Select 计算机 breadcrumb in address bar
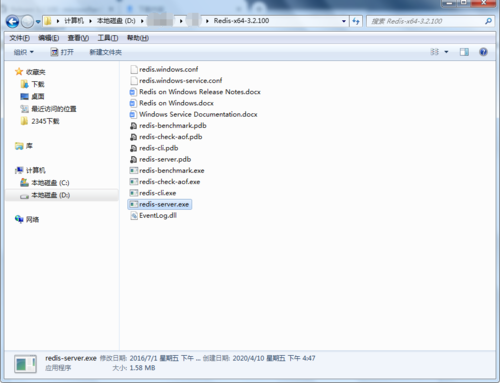The width and height of the screenshot is (500, 383). point(74,21)
